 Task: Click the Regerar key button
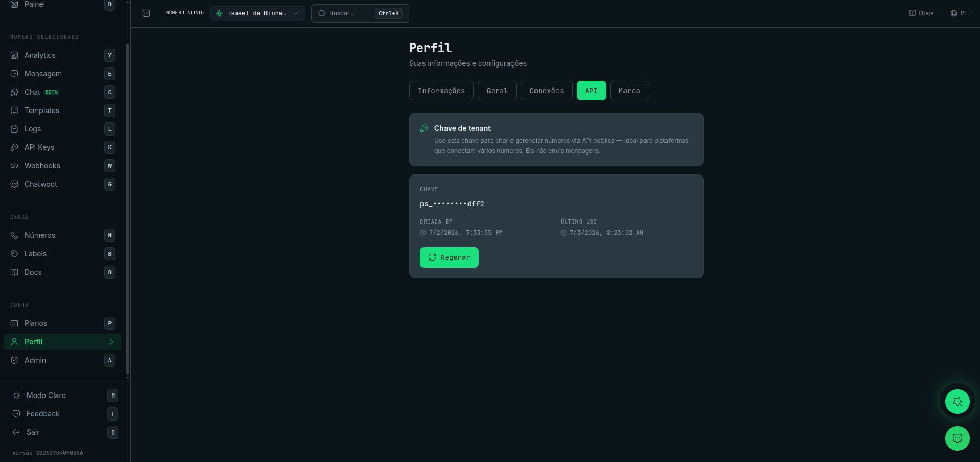pos(449,257)
